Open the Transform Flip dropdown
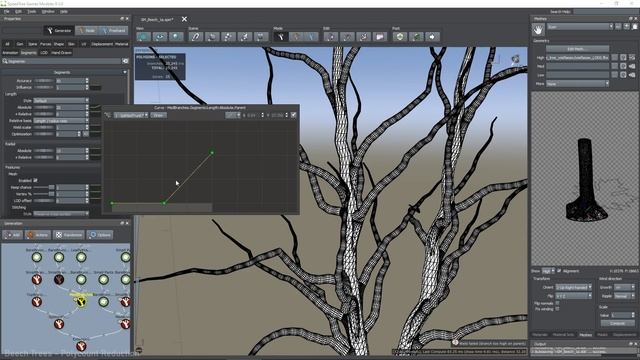640x360 pixels. [x=573, y=296]
